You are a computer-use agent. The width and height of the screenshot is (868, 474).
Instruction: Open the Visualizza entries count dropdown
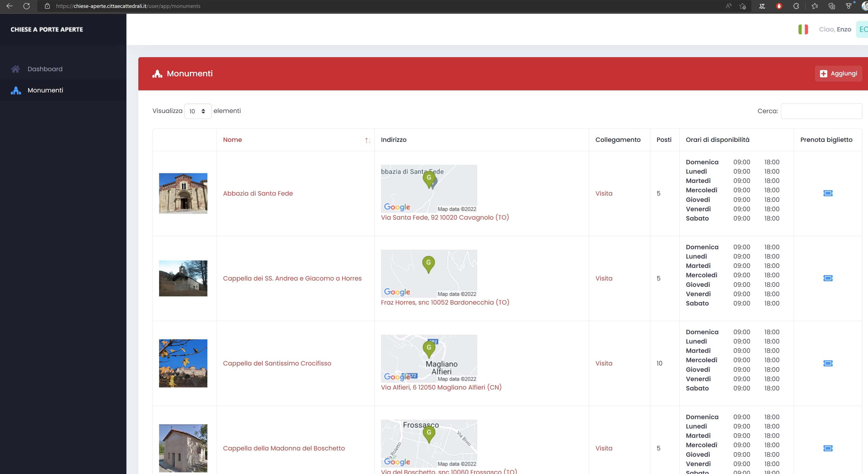coord(198,111)
